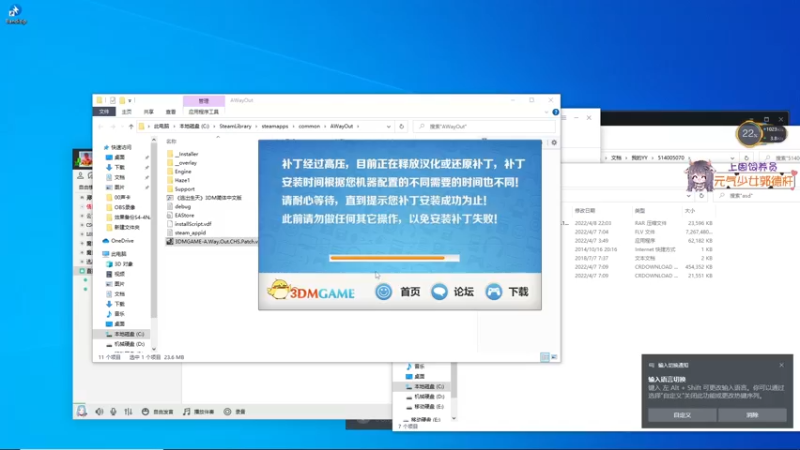
Task: Switch to the 共享 ribbon tab
Action: pyautogui.click(x=148, y=112)
